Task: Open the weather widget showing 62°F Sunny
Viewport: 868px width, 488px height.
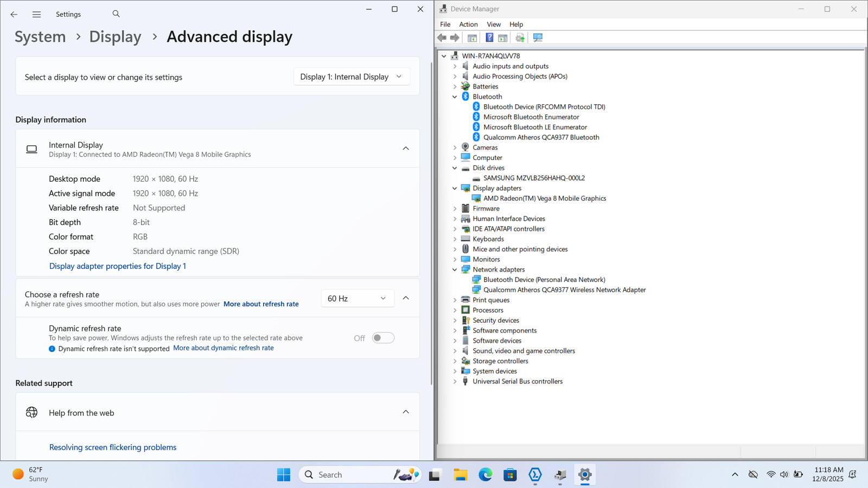Action: click(x=30, y=474)
